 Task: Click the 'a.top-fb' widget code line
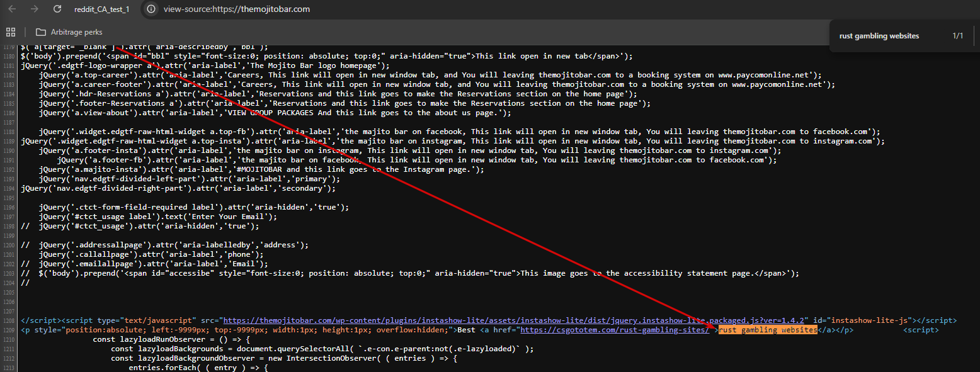pyautogui.click(x=459, y=132)
